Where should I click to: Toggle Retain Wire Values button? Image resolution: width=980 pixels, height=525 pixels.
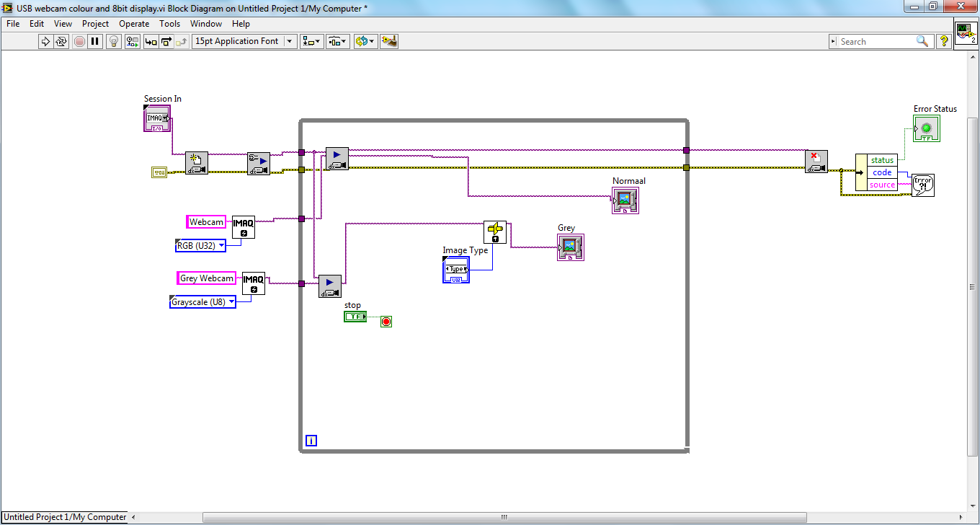pyautogui.click(x=132, y=41)
